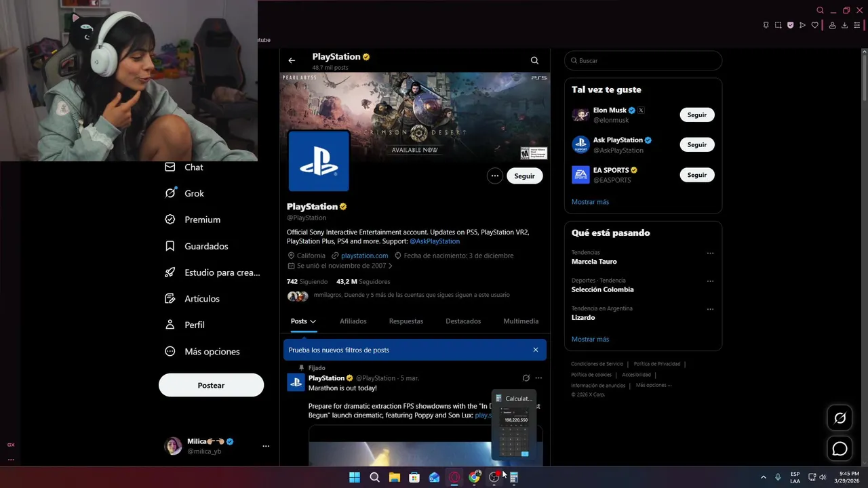Screen dimensions: 868x488
Task: Expand 'Se unió el noviembre de 2007' chevron
Action: click(x=390, y=266)
